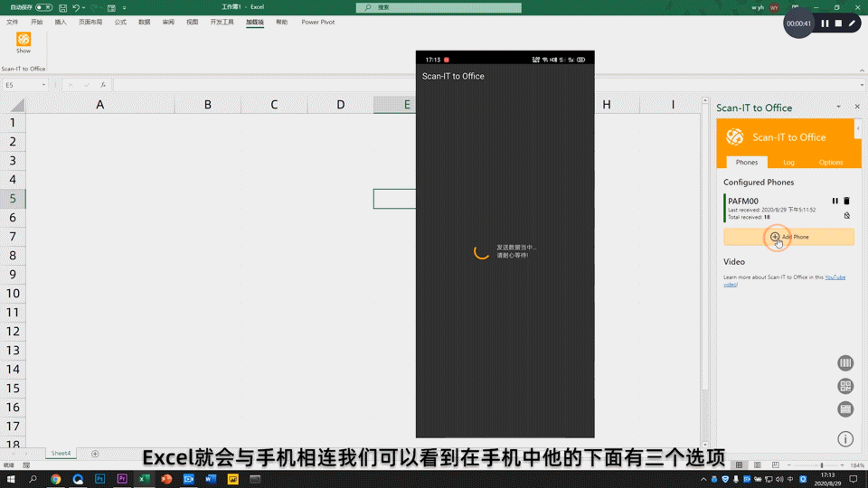
Task: Open Word from taskbar
Action: pyautogui.click(x=211, y=479)
